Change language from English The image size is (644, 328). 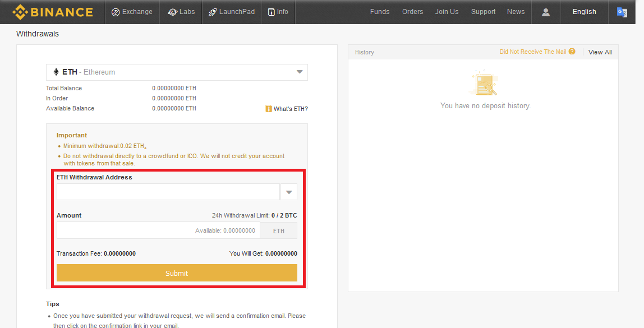point(584,12)
